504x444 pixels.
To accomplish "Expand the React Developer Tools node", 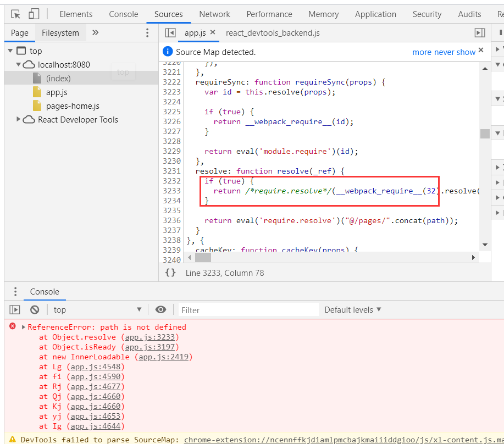I will click(18, 119).
